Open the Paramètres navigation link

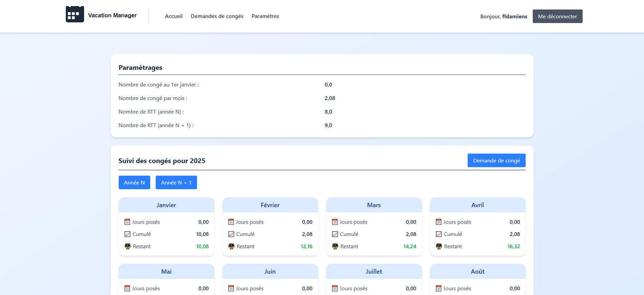click(x=265, y=16)
